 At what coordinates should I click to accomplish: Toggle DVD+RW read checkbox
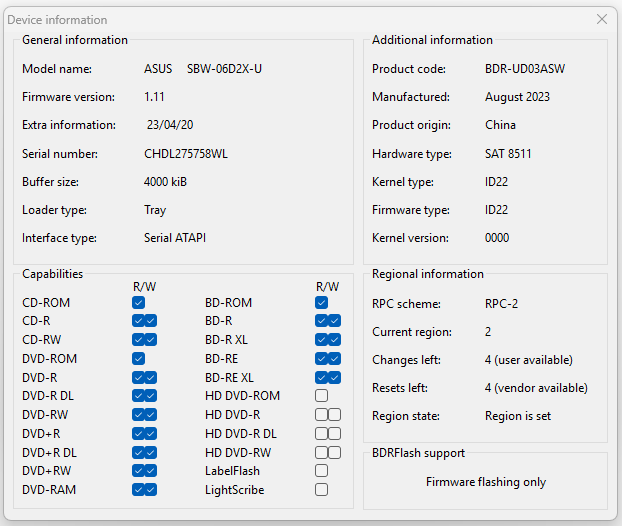point(138,471)
